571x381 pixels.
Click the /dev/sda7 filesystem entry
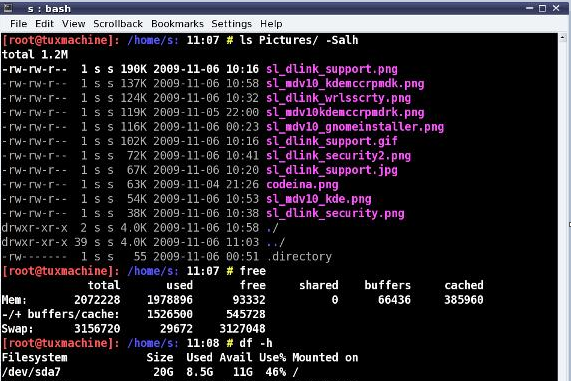31,372
